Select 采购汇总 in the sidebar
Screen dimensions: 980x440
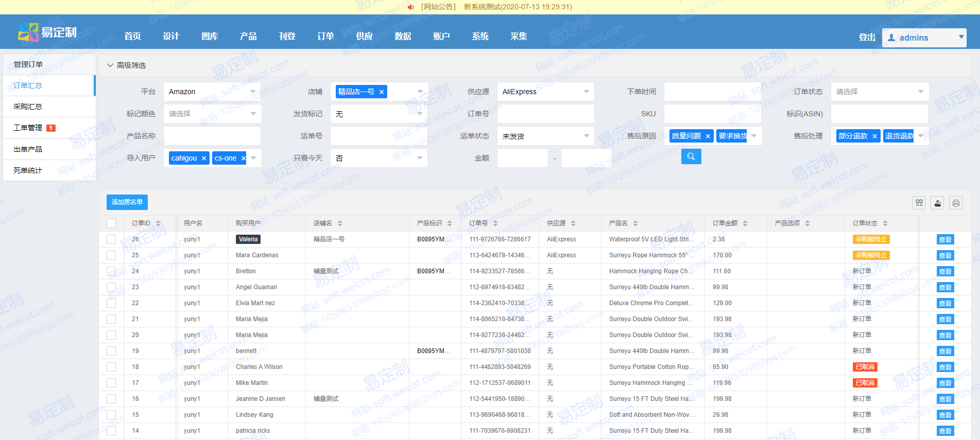click(49, 107)
